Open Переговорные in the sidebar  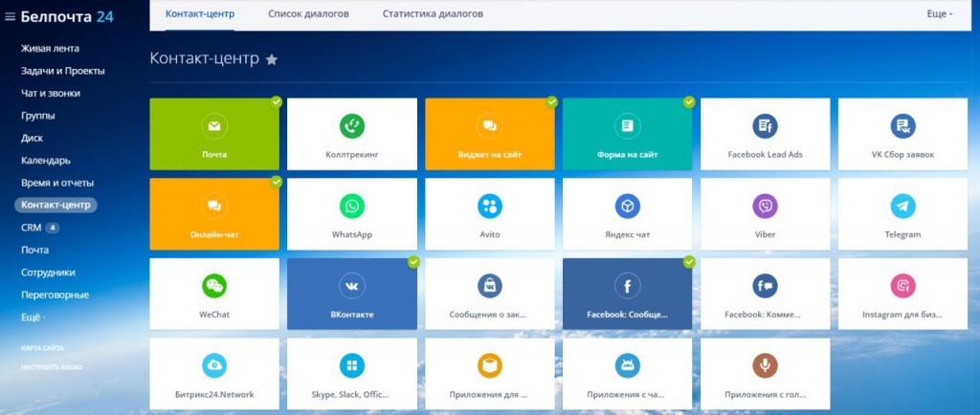coord(55,295)
